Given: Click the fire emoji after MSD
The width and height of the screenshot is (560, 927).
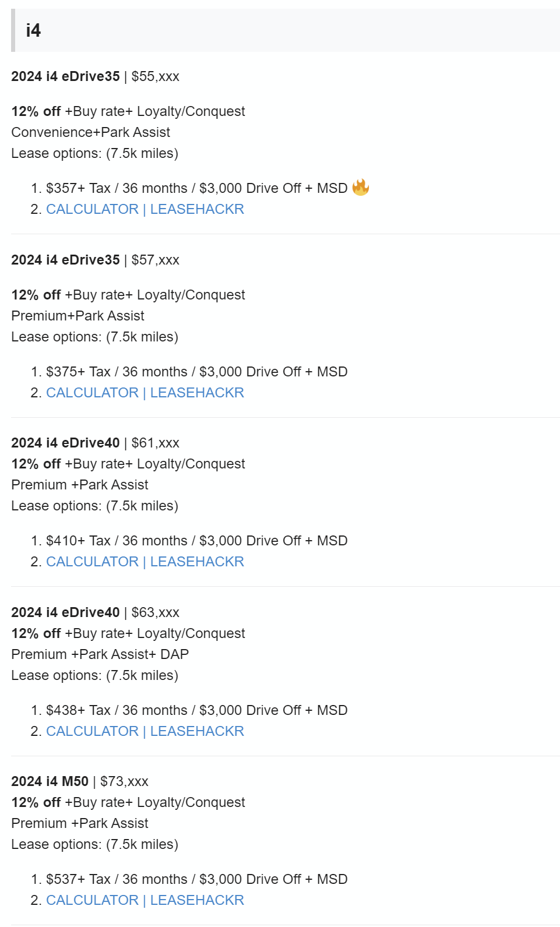Looking at the screenshot, I should 361,188.
